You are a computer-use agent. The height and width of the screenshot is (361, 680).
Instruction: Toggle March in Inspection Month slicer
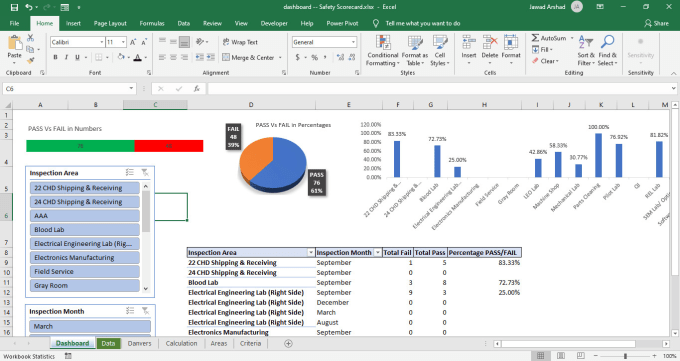(90, 326)
